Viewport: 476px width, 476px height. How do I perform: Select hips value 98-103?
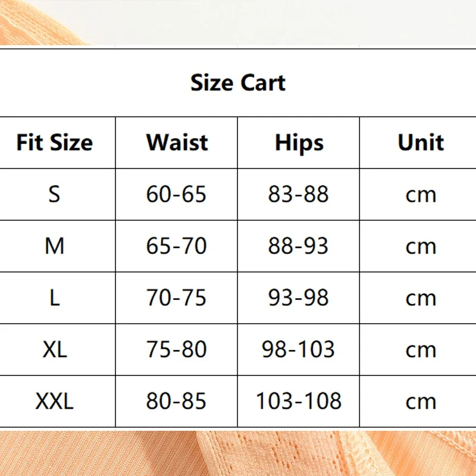tap(299, 349)
